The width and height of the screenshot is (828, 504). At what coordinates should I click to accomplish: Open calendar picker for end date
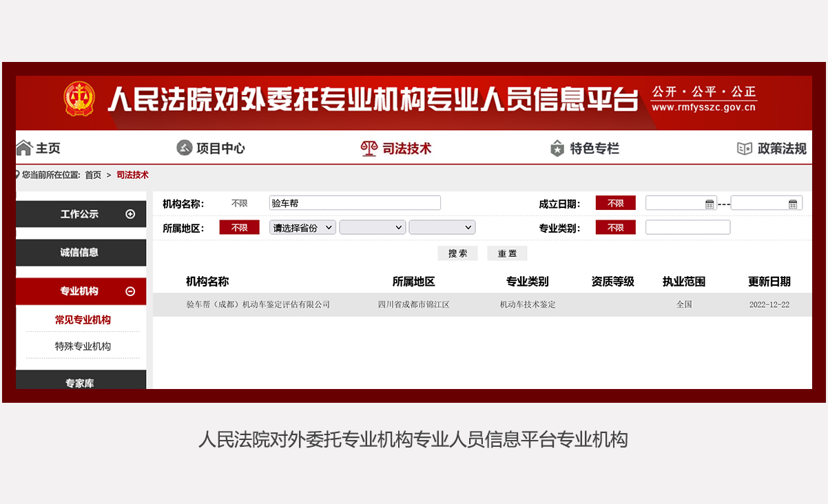793,204
